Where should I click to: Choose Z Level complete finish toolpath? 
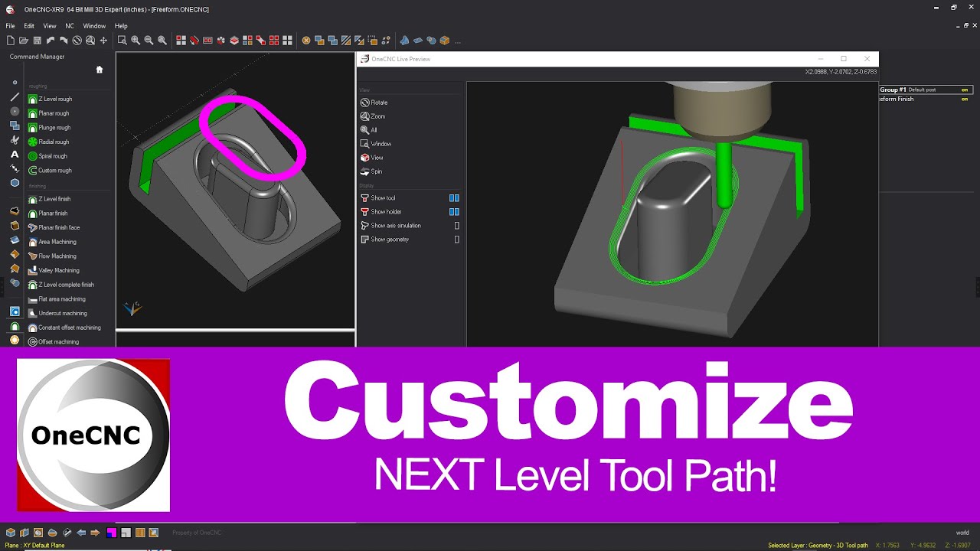point(62,285)
